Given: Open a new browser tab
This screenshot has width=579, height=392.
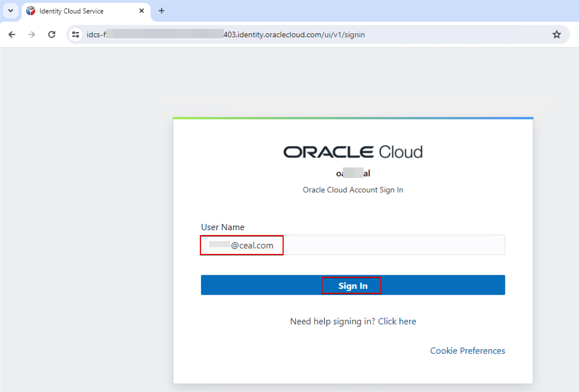Looking at the screenshot, I should click(x=162, y=11).
